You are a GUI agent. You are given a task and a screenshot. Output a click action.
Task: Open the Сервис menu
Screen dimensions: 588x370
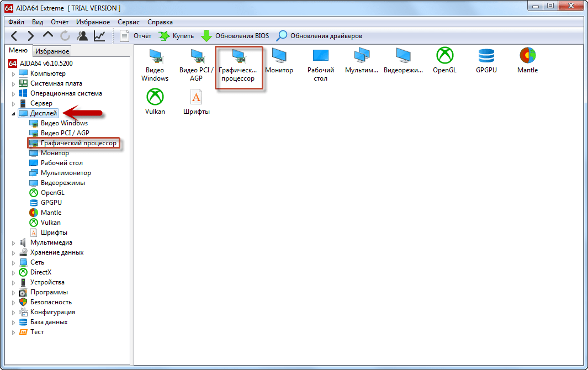coord(128,22)
